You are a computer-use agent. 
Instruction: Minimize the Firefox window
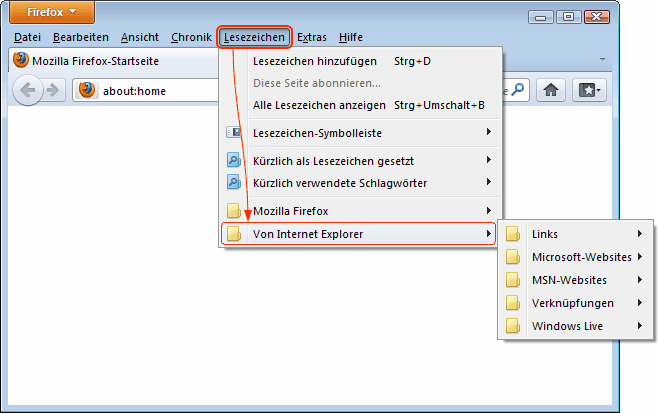[540, 17]
